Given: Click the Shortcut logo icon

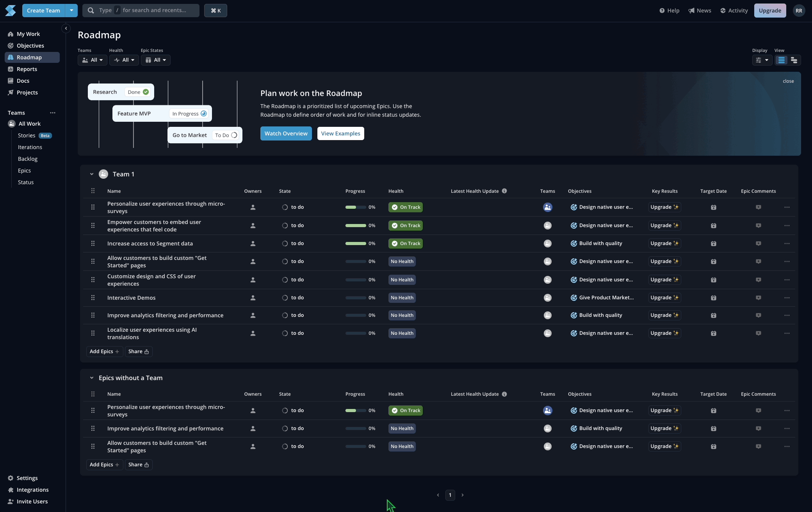Looking at the screenshot, I should pyautogui.click(x=11, y=11).
